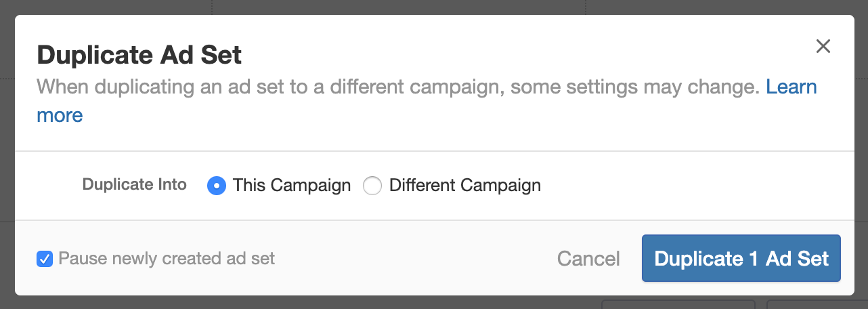Select the This Campaign radio button
The height and width of the screenshot is (309, 868).
click(x=216, y=186)
